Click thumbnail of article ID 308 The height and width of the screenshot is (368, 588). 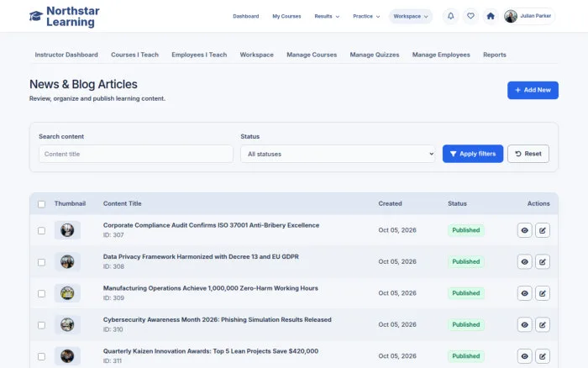[x=67, y=262]
